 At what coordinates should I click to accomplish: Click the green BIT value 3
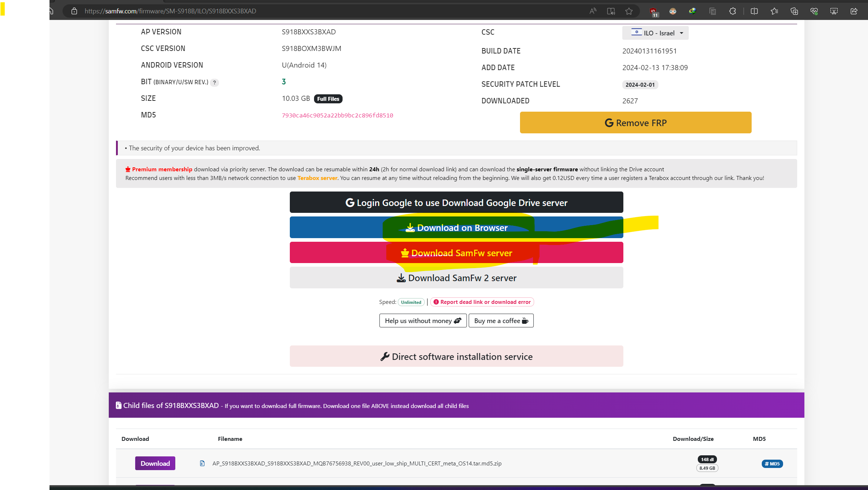[x=284, y=82]
